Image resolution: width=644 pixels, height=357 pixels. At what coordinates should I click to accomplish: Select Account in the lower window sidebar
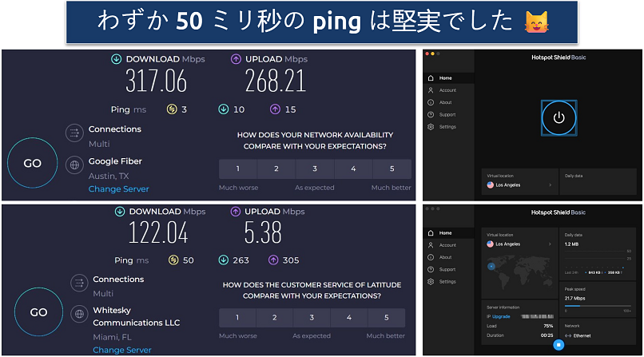click(447, 245)
